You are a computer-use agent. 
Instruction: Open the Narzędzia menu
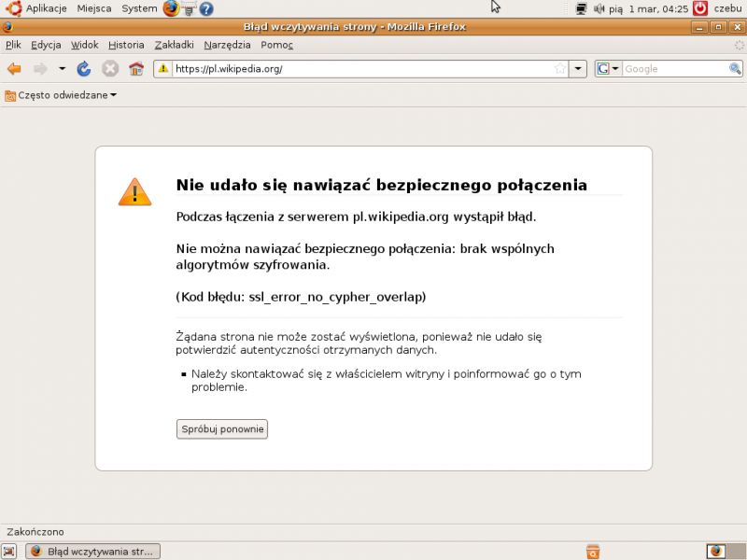[x=227, y=45]
